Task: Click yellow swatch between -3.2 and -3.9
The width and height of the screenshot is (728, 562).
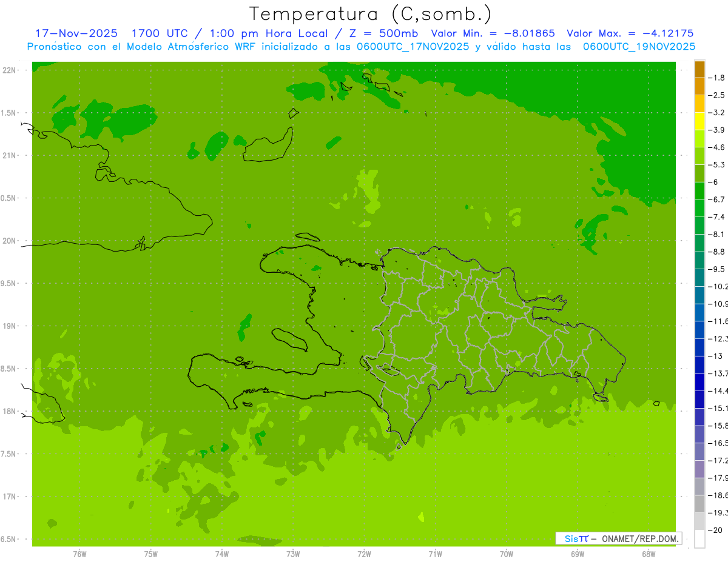Action: (x=699, y=121)
